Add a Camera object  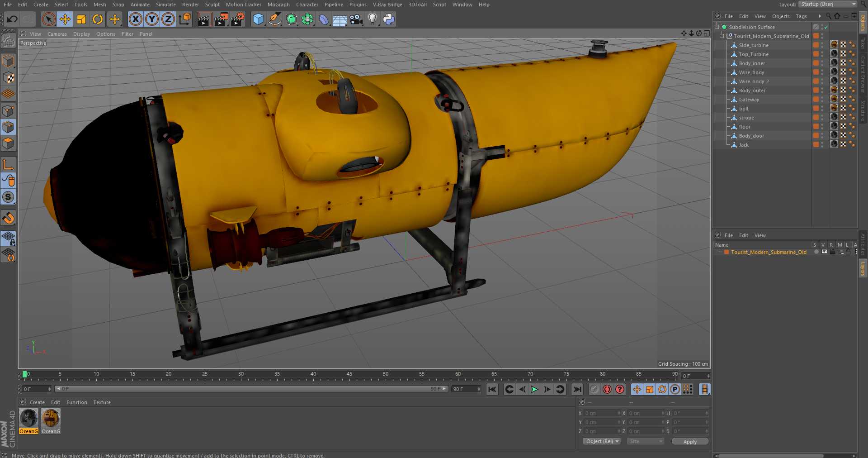click(x=356, y=19)
